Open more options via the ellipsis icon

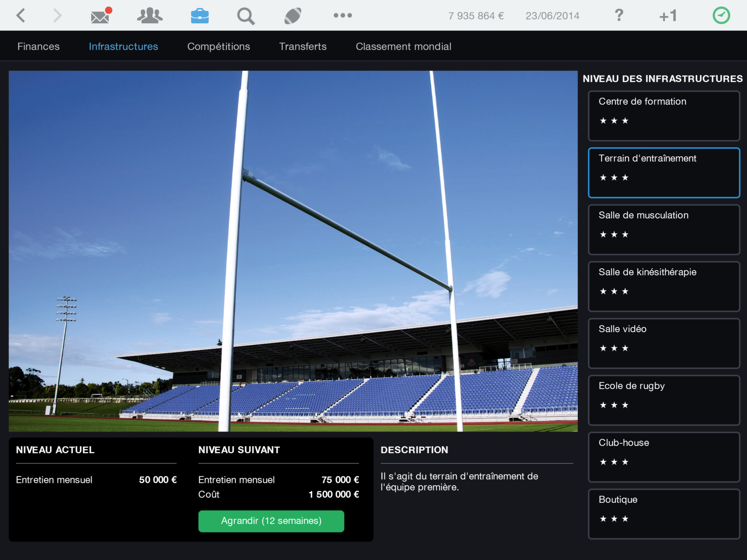click(342, 15)
